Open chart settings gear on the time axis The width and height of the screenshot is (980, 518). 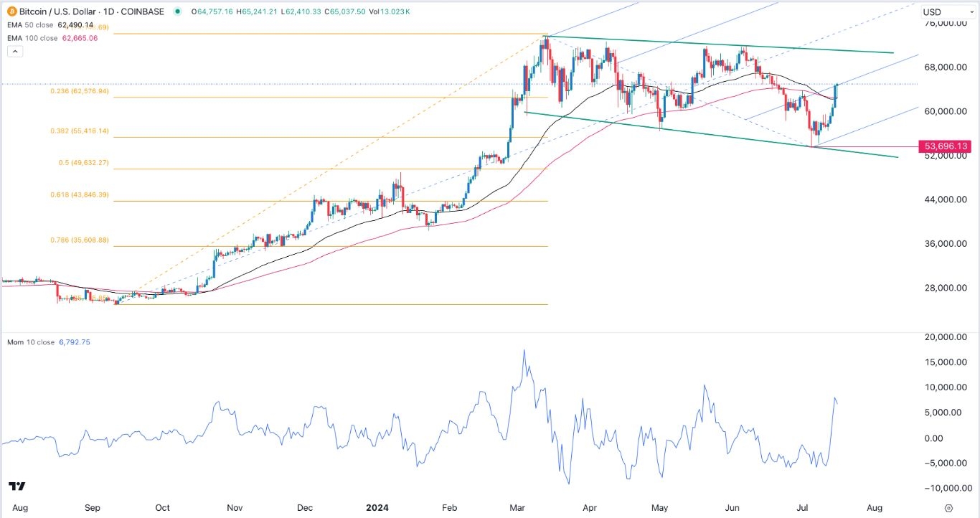(x=948, y=507)
